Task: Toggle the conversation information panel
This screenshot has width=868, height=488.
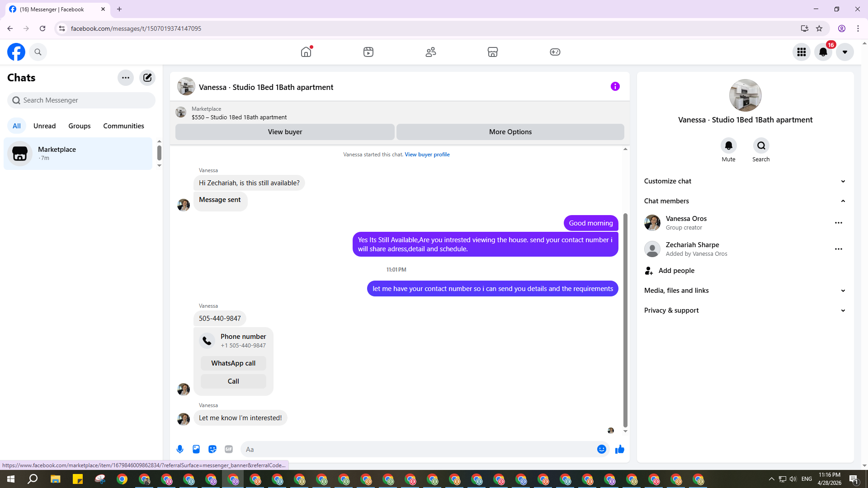Action: [615, 86]
